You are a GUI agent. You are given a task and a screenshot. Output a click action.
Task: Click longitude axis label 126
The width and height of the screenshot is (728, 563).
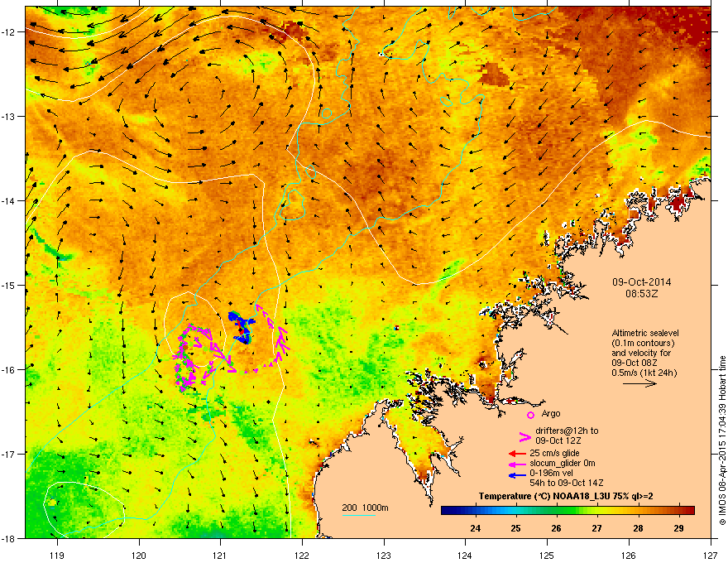pyautogui.click(x=629, y=555)
